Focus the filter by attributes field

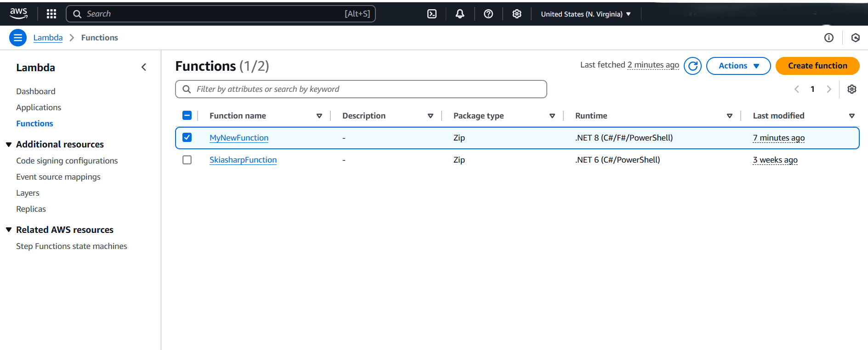point(361,89)
